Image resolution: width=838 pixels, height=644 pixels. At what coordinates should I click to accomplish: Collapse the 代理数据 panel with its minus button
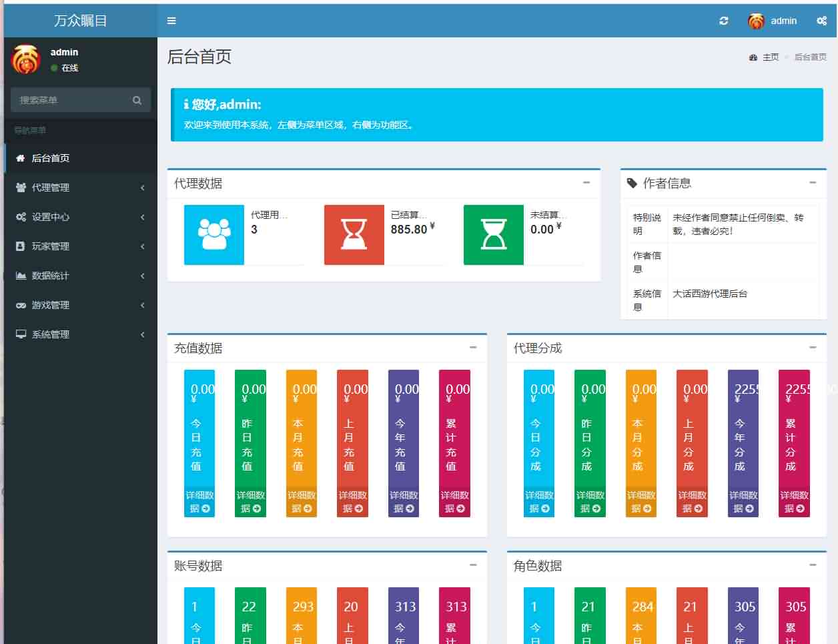[x=586, y=182]
